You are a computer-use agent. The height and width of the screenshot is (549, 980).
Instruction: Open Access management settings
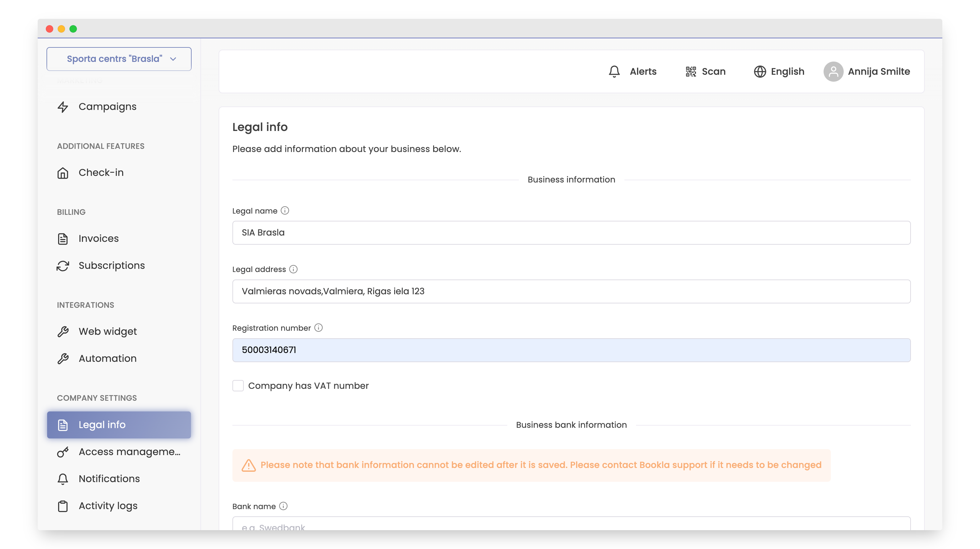pos(129,452)
